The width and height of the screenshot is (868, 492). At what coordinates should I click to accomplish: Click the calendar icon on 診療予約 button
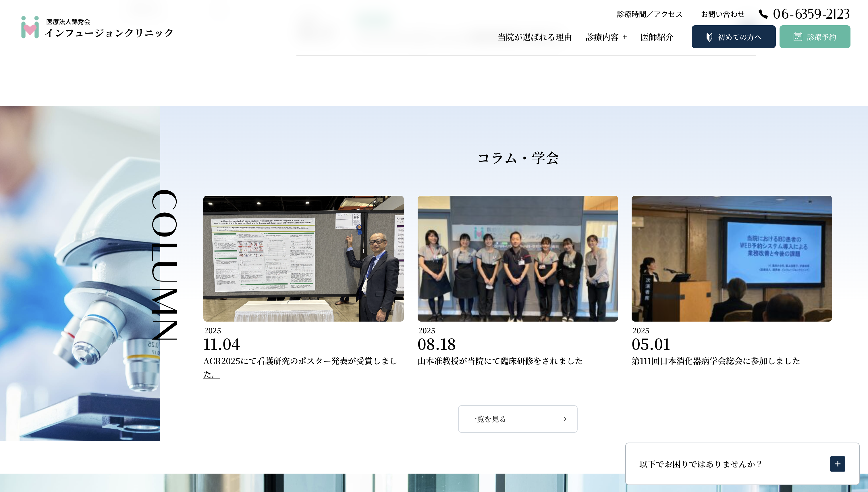click(x=797, y=37)
